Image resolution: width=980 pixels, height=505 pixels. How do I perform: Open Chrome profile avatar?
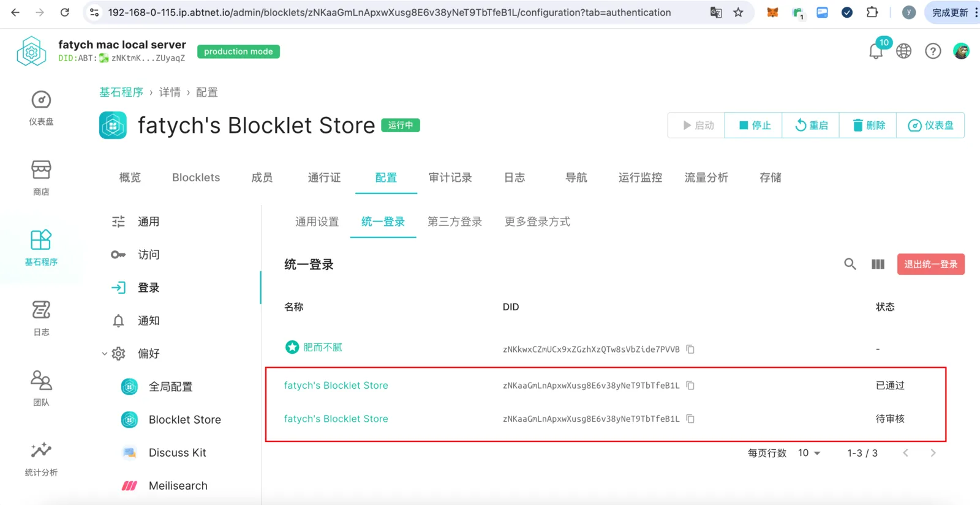tap(909, 12)
